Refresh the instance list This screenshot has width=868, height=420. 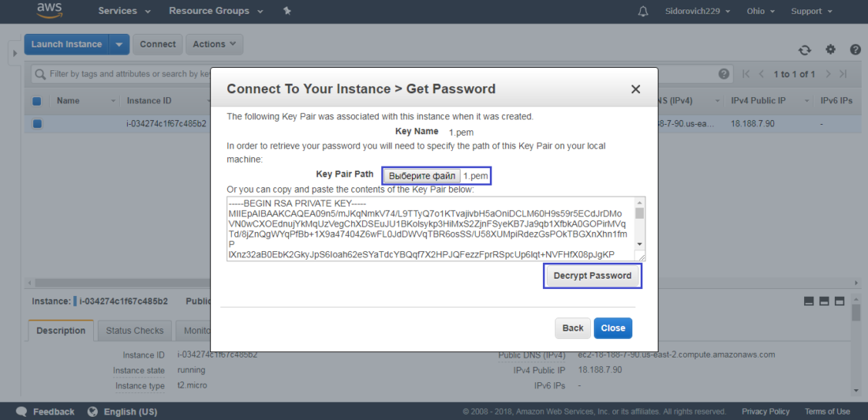(x=804, y=50)
